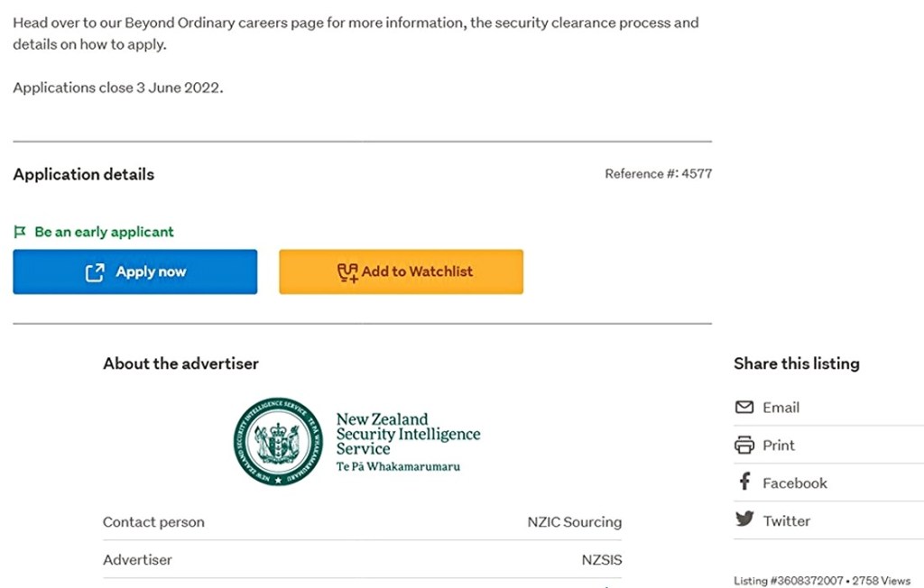The height and width of the screenshot is (588, 924).
Task: Click the envelope icon for Email sharing
Action: coord(744,408)
